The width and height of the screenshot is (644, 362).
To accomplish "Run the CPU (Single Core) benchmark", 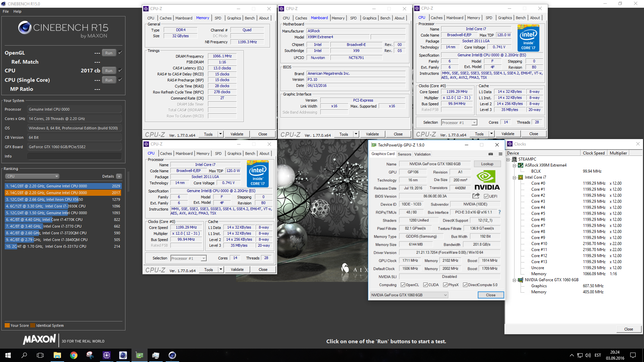I will point(109,80).
